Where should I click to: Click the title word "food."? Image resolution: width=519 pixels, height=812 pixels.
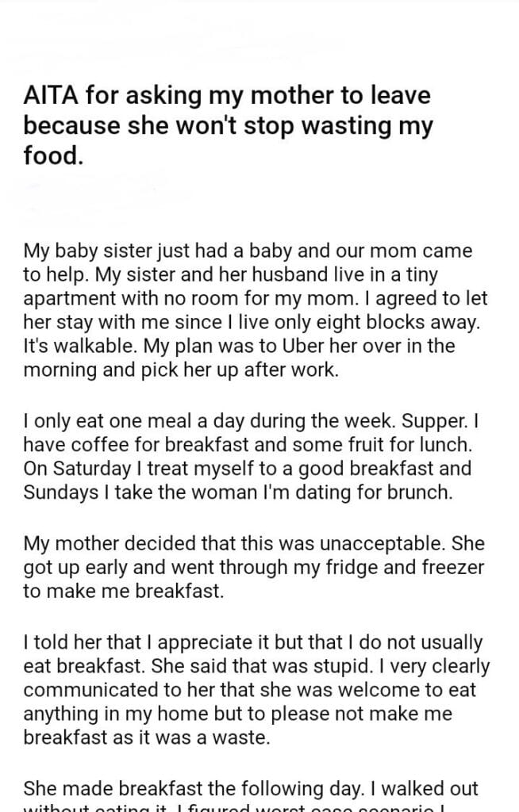click(x=53, y=155)
